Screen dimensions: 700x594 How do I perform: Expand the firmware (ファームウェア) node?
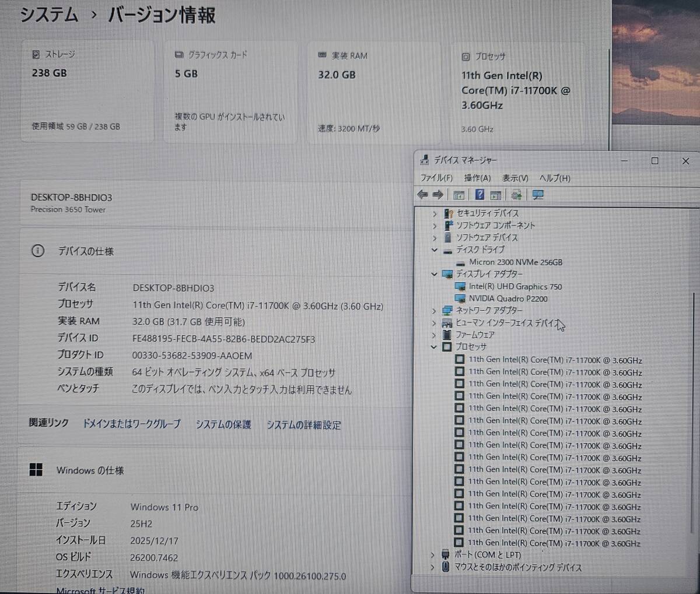tap(434, 335)
